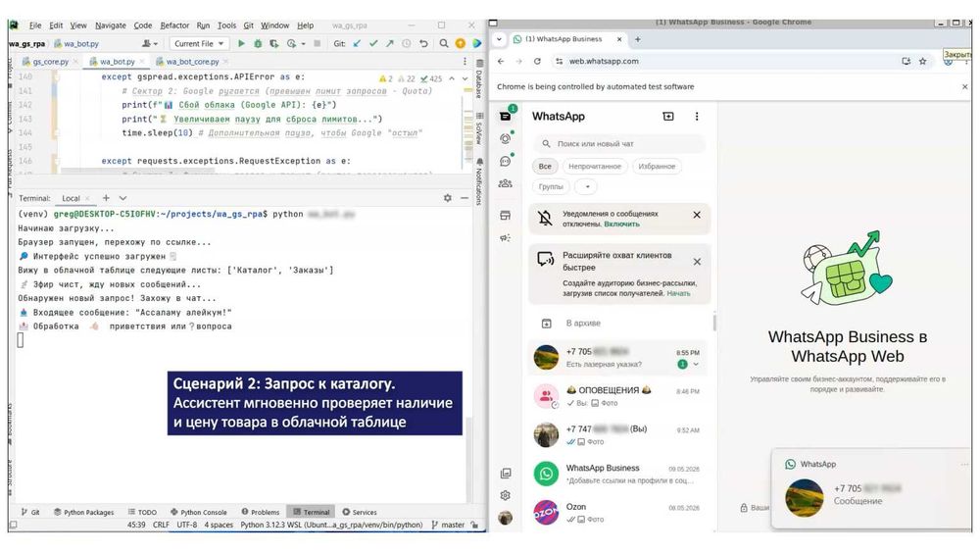Screen dimensions: 980x552
Task: Expand the inspections widget down arrow
Action: point(465,78)
